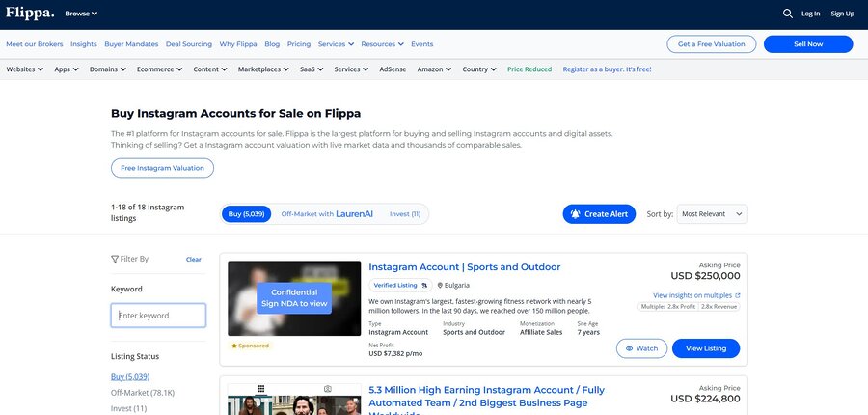Click the location pin icon by Bulgaria
868x415 pixels.
pos(440,286)
